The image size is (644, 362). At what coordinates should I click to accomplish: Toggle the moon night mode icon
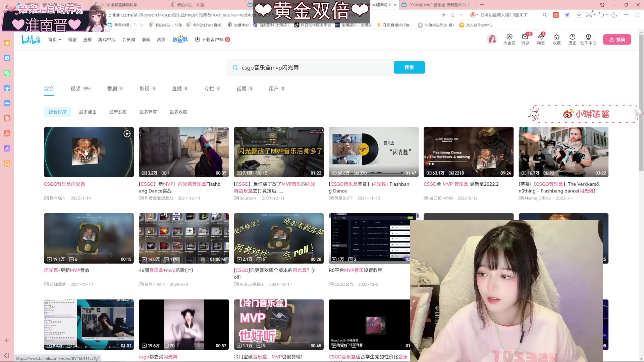[614, 15]
